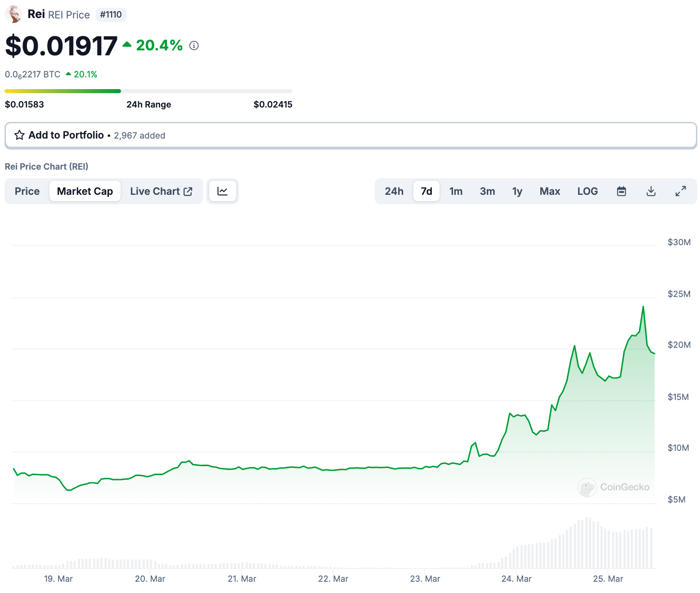Open Live Chart external link
Image resolution: width=700 pixels, height=593 pixels.
click(x=161, y=191)
